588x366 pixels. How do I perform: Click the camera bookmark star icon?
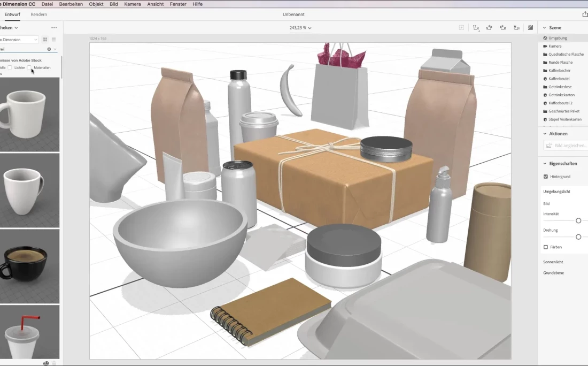516,27
